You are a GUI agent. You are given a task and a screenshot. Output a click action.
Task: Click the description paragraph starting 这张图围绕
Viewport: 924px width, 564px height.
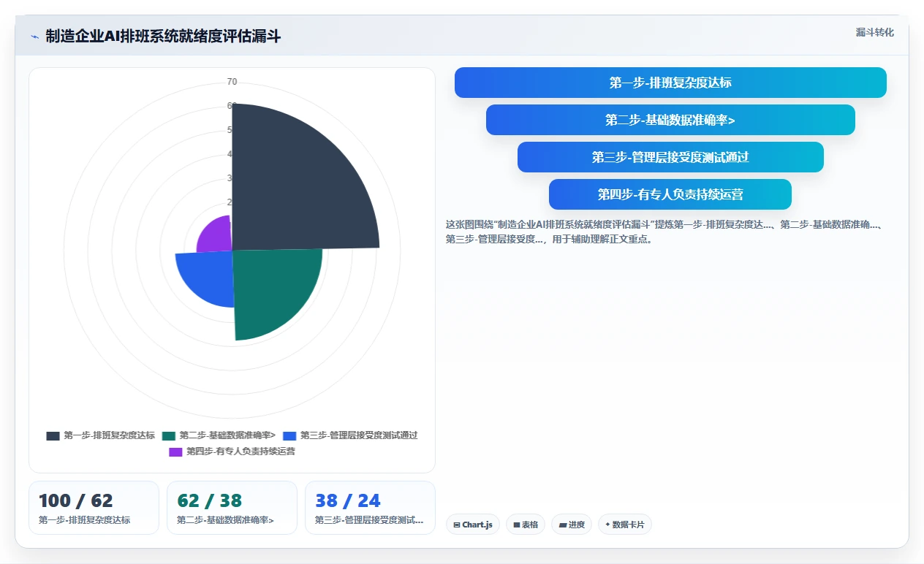[665, 232]
